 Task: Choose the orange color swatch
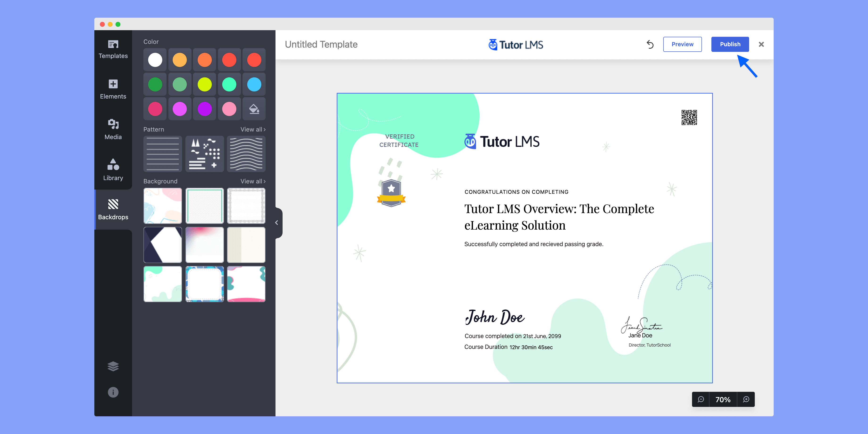204,60
